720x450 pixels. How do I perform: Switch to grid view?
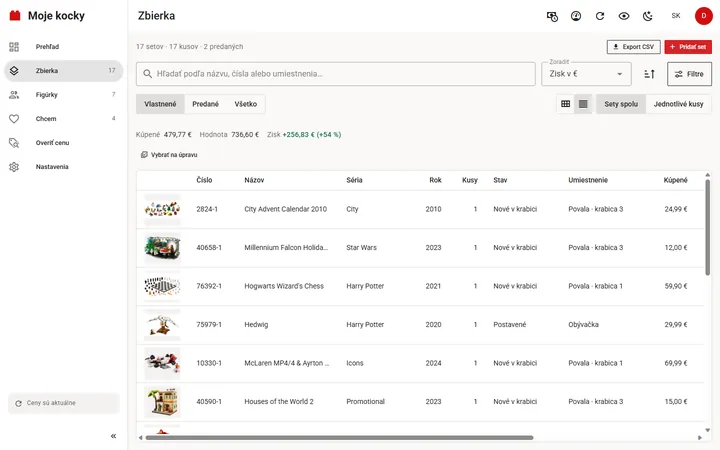tap(566, 104)
